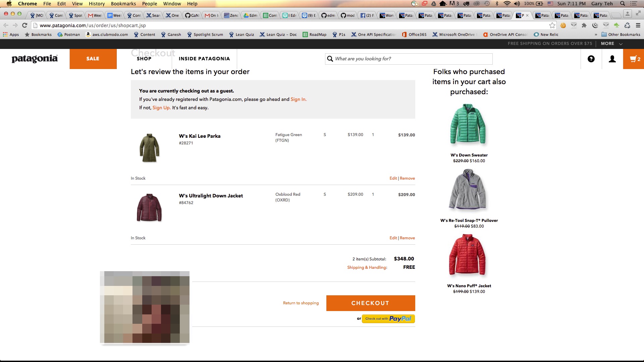The width and height of the screenshot is (644, 362).
Task: Click the Patagonia logo
Action: click(x=35, y=59)
